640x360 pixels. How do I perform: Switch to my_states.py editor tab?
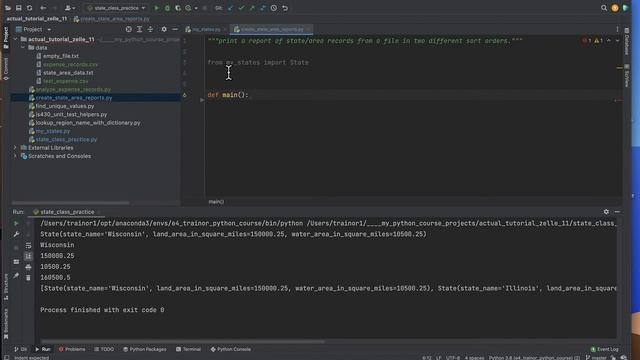click(206, 29)
